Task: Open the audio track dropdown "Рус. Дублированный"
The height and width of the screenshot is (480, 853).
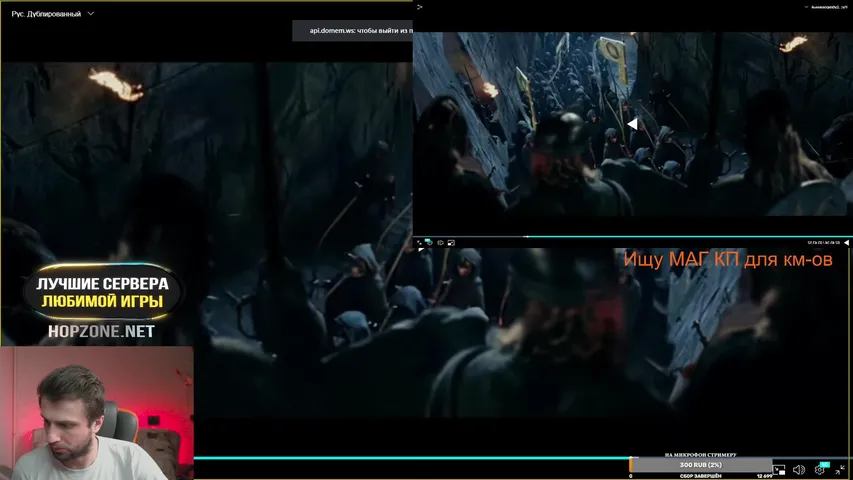Action: 52,14
